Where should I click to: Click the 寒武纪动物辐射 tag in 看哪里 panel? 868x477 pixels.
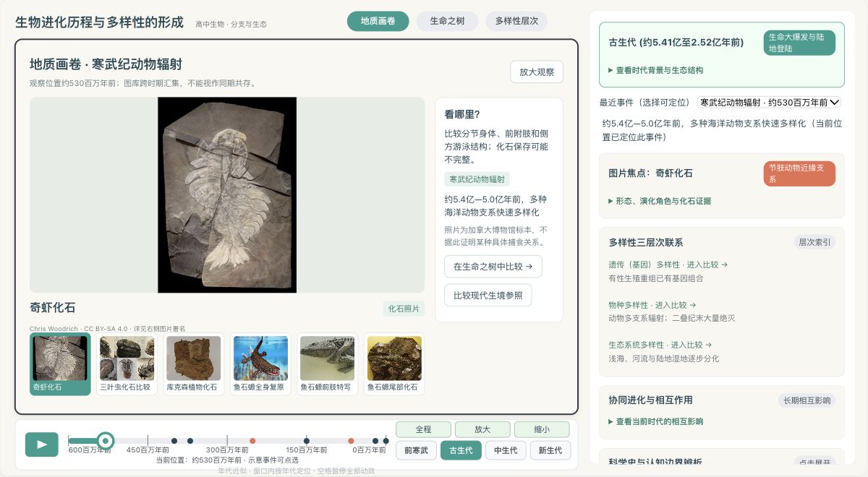(x=477, y=179)
